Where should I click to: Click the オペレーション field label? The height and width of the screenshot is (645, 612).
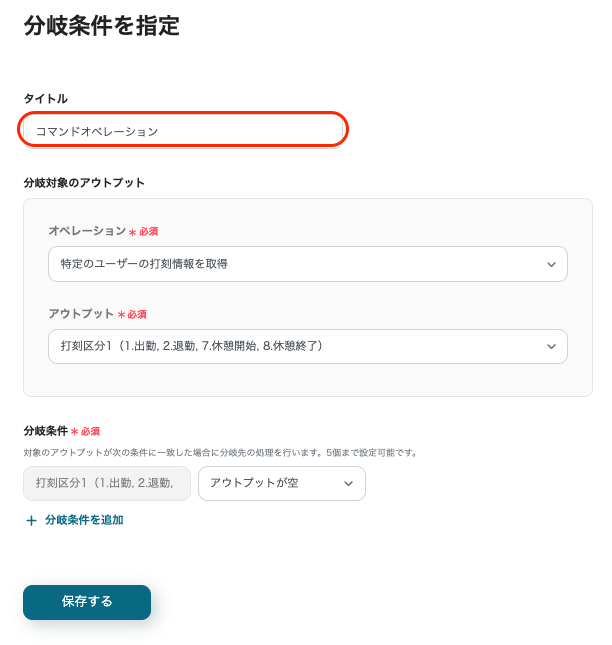pos(87,231)
